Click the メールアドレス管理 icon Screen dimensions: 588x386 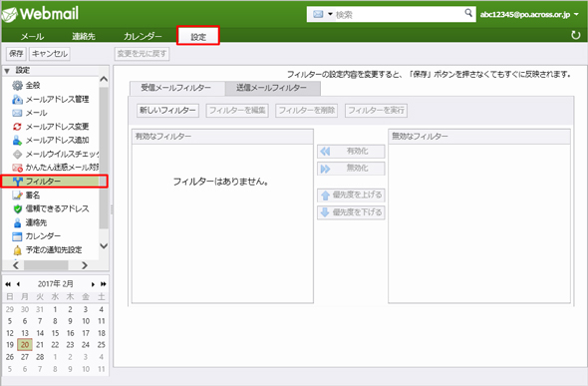pos(17,100)
